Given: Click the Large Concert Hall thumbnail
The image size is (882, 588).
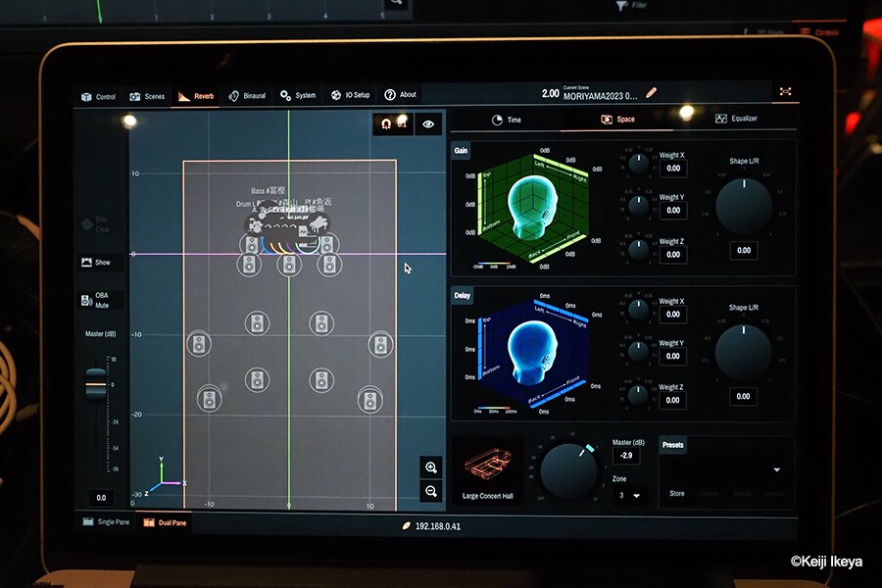Looking at the screenshot, I should [x=489, y=465].
